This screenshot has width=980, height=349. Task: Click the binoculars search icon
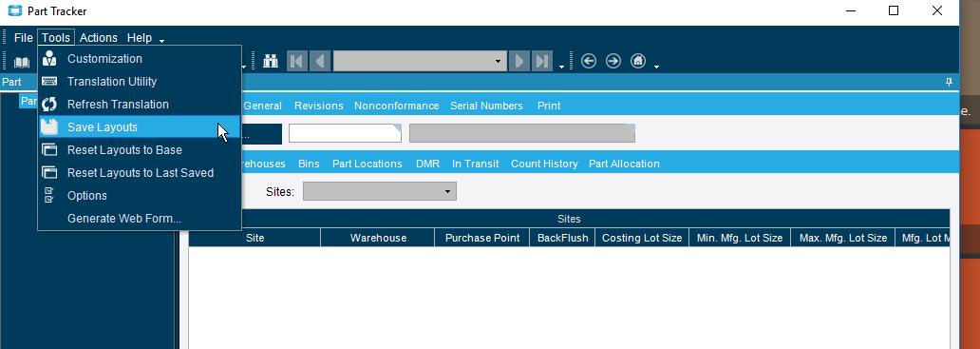click(x=271, y=61)
